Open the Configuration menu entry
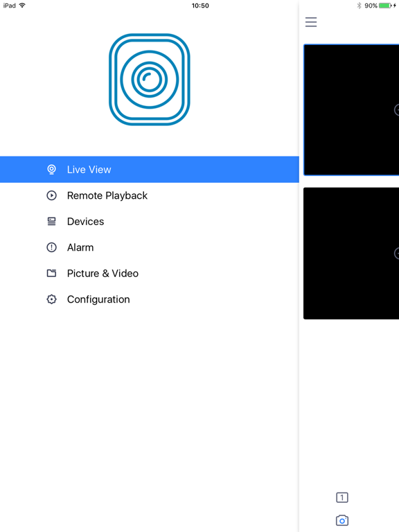This screenshot has width=399, height=532. point(150,299)
